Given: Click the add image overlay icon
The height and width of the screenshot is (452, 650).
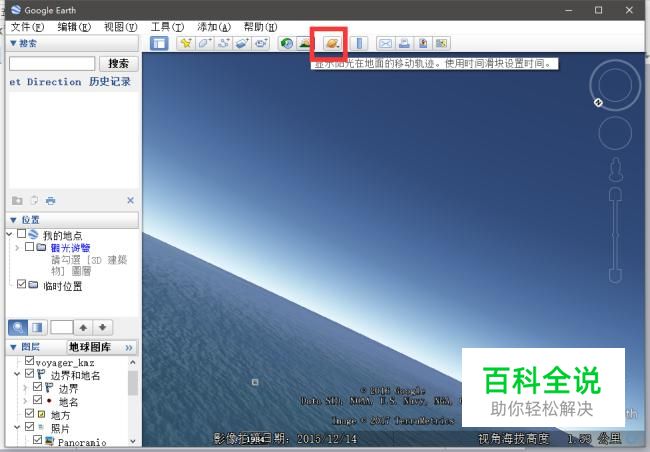Looking at the screenshot, I should point(242,43).
